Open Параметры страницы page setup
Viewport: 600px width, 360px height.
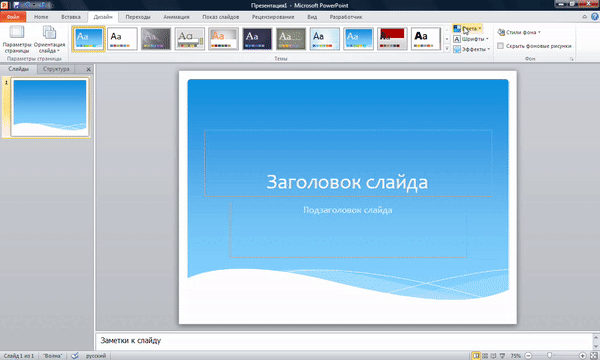(17, 39)
